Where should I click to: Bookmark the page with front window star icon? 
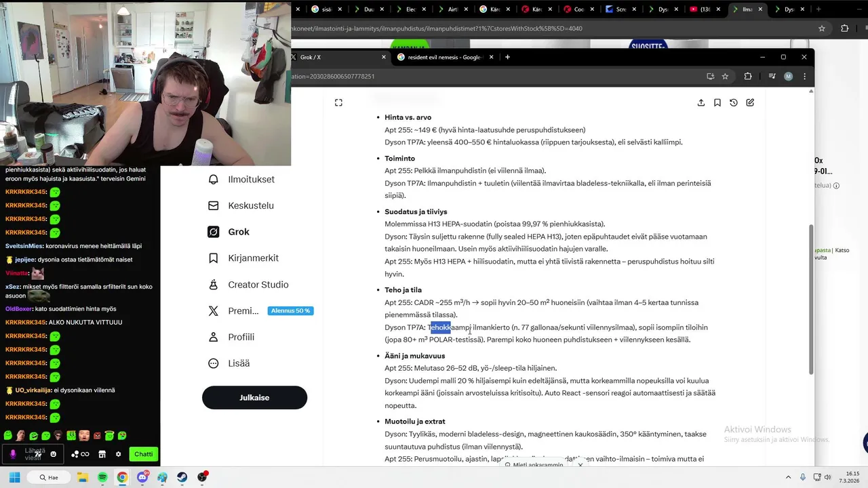click(725, 77)
